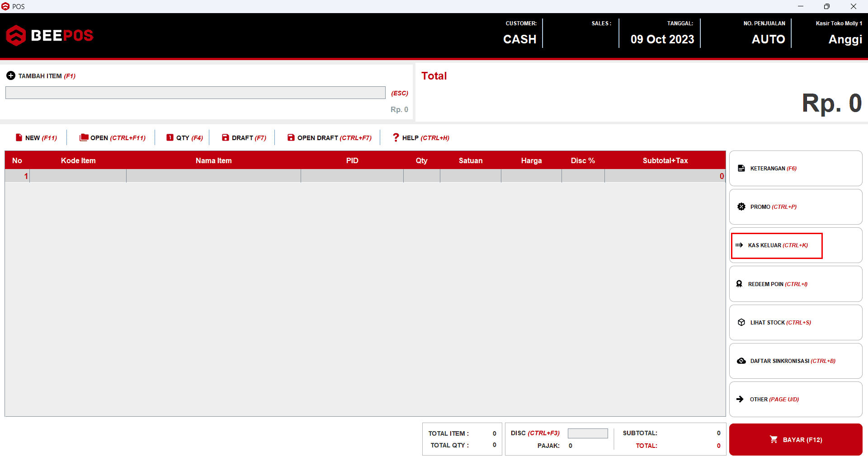
Task: Start a new sale with NEW (F11)
Action: pyautogui.click(x=37, y=138)
